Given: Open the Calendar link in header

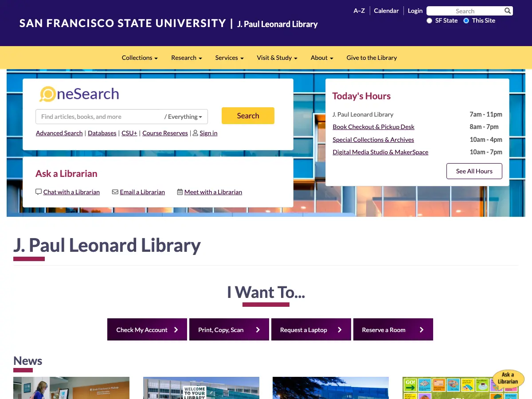Looking at the screenshot, I should click(386, 11).
